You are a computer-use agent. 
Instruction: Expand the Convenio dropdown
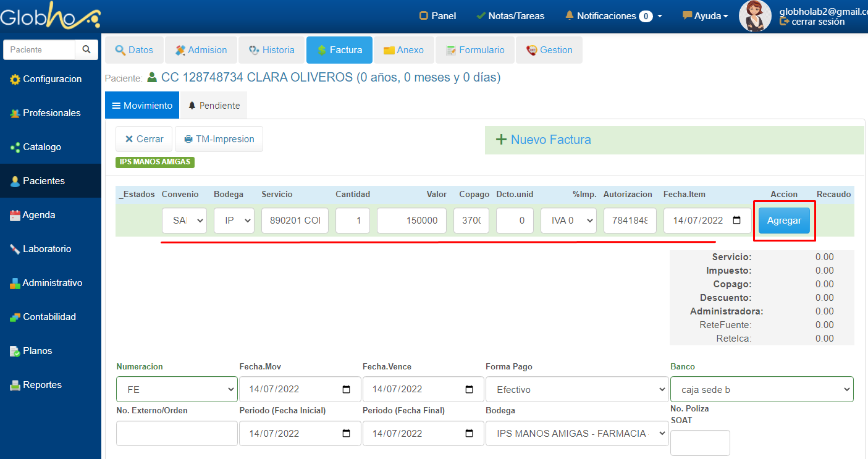[184, 221]
